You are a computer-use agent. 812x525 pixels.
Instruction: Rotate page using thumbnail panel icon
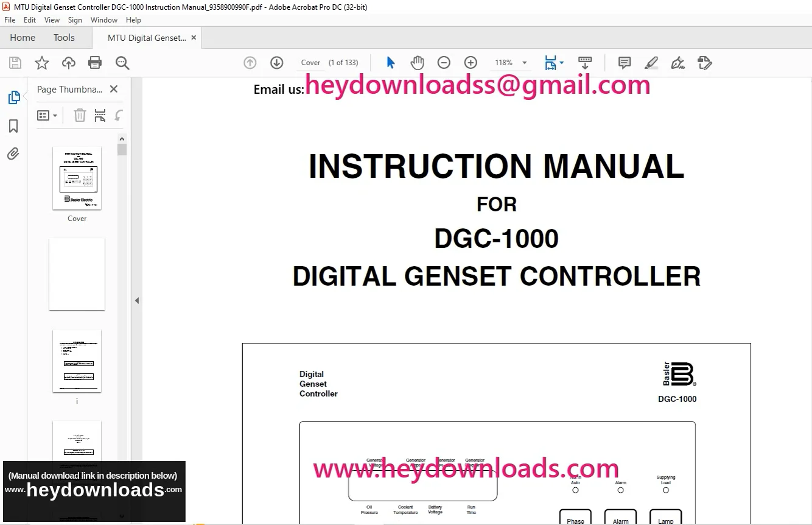pos(119,115)
